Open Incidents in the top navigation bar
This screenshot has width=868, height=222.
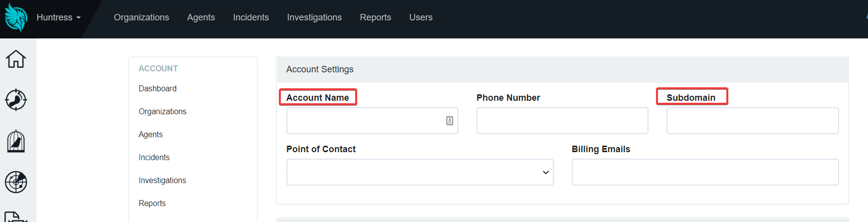(251, 17)
